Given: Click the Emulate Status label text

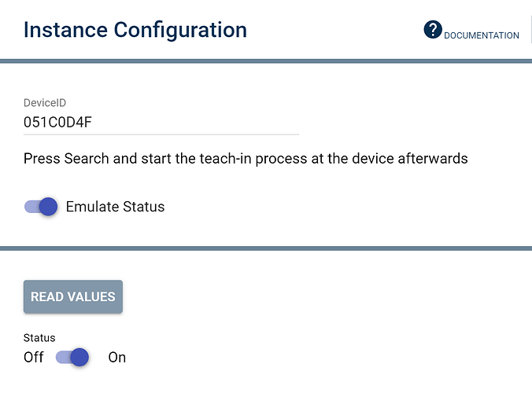Looking at the screenshot, I should coord(116,207).
